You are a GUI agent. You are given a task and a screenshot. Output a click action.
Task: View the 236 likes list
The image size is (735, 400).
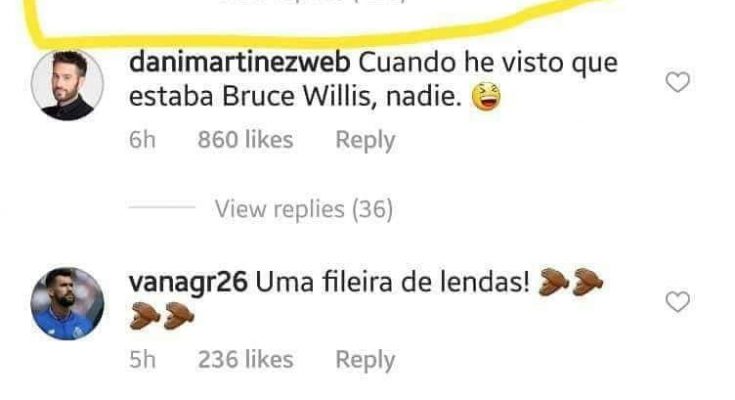tap(245, 360)
